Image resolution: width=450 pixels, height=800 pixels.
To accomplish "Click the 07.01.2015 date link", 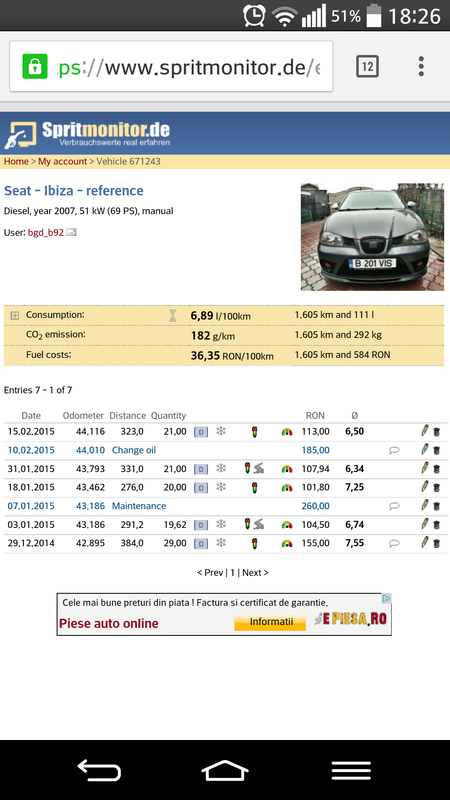I will (x=31, y=506).
